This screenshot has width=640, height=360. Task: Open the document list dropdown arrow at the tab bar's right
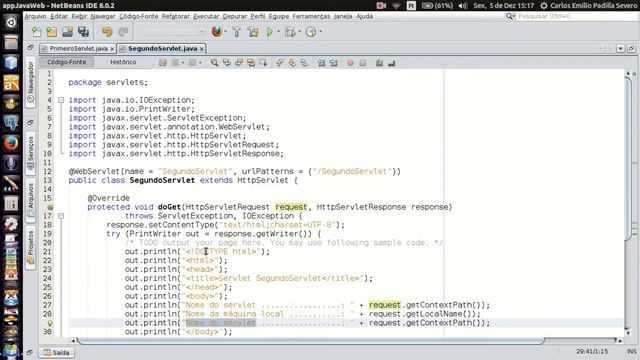coord(620,49)
